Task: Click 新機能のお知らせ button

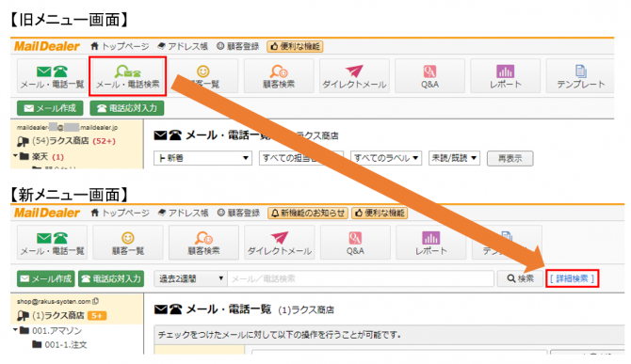Action: point(308,213)
